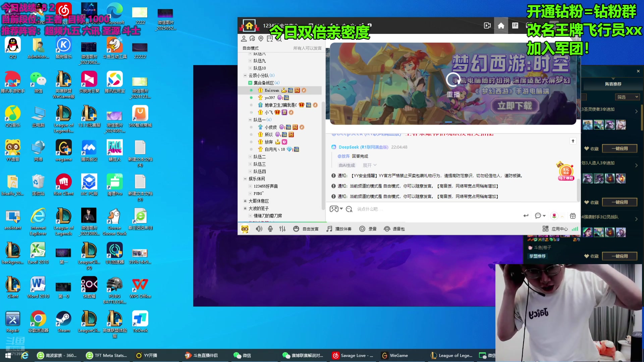Image resolution: width=644 pixels, height=362 pixels.
Task: Click 播放伴奏 play accompaniment
Action: click(x=339, y=229)
